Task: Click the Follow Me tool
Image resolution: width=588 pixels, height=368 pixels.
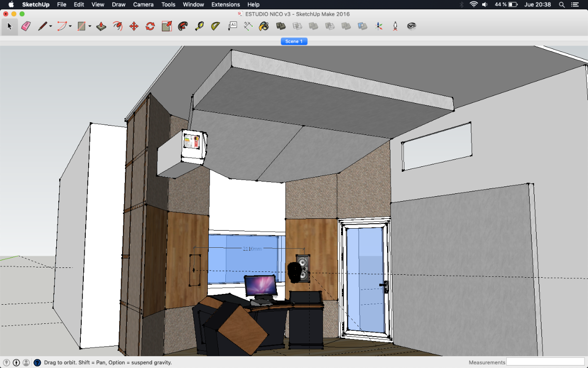Action: click(118, 26)
